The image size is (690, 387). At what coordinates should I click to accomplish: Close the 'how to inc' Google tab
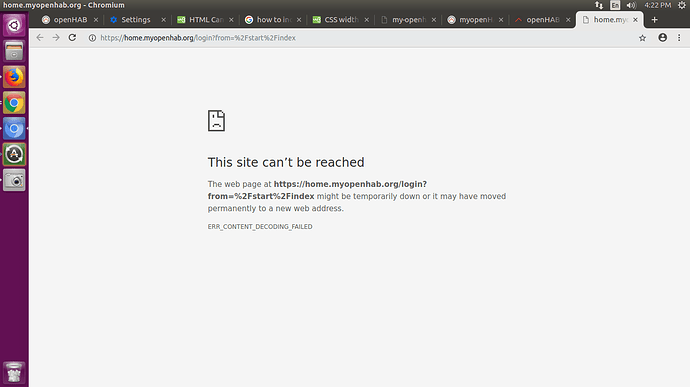pyautogui.click(x=299, y=20)
